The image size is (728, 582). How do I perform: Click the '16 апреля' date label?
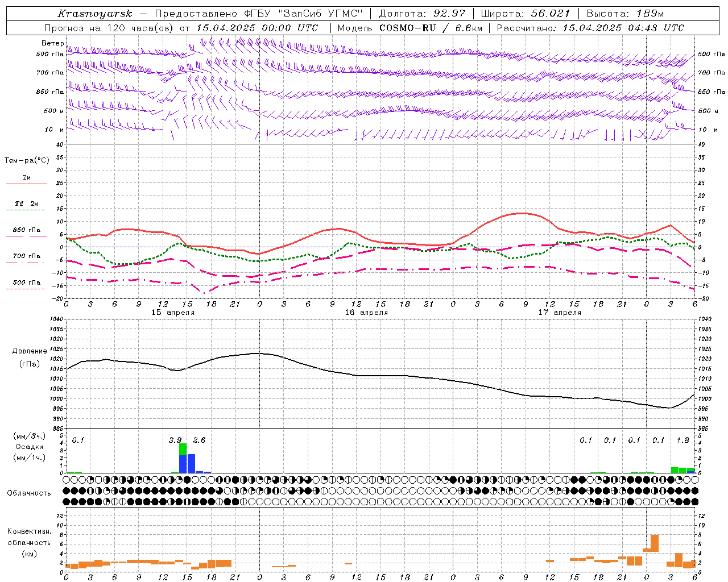tap(366, 313)
